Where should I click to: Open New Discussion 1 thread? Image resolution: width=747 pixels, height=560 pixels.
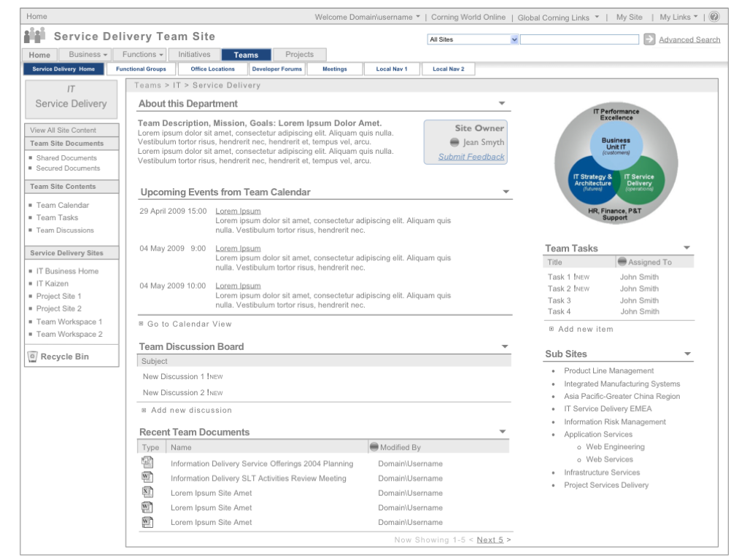174,376
